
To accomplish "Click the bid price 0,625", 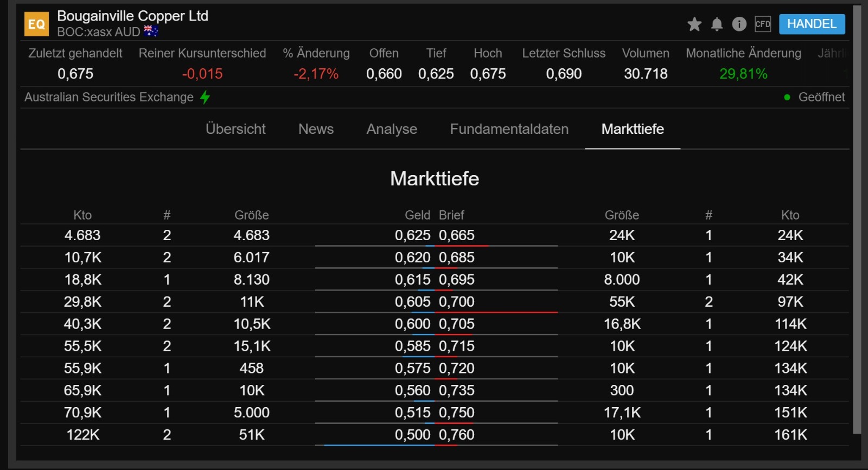I will pos(413,235).
